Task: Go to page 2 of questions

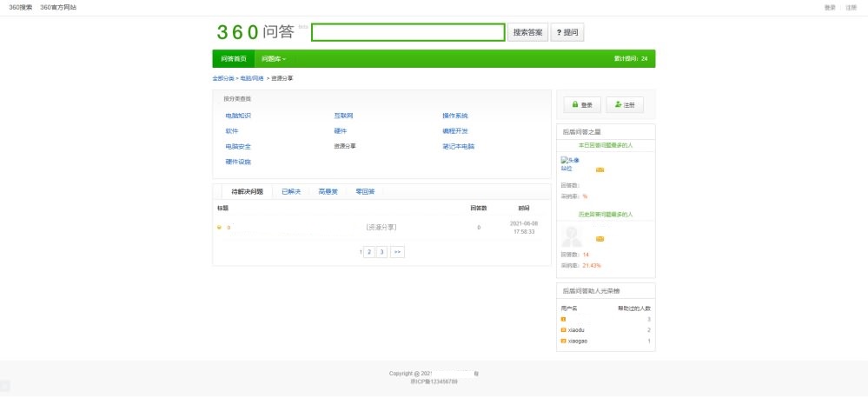Action: point(369,252)
